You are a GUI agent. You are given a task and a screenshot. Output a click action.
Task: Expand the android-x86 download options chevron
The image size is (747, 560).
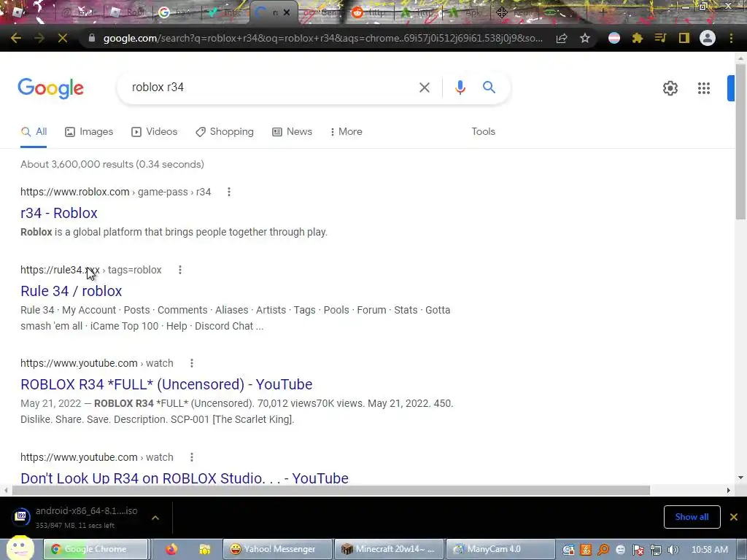(155, 518)
